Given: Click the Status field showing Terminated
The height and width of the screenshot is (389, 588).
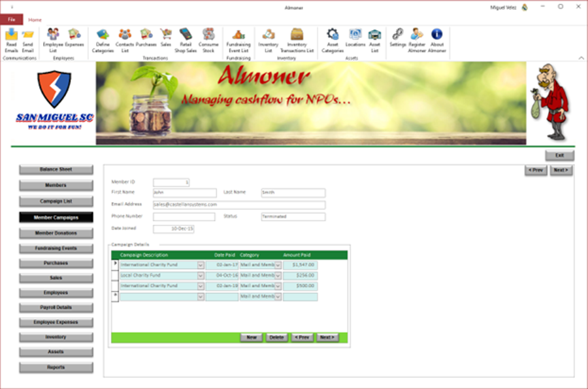Looking at the screenshot, I should [x=293, y=217].
